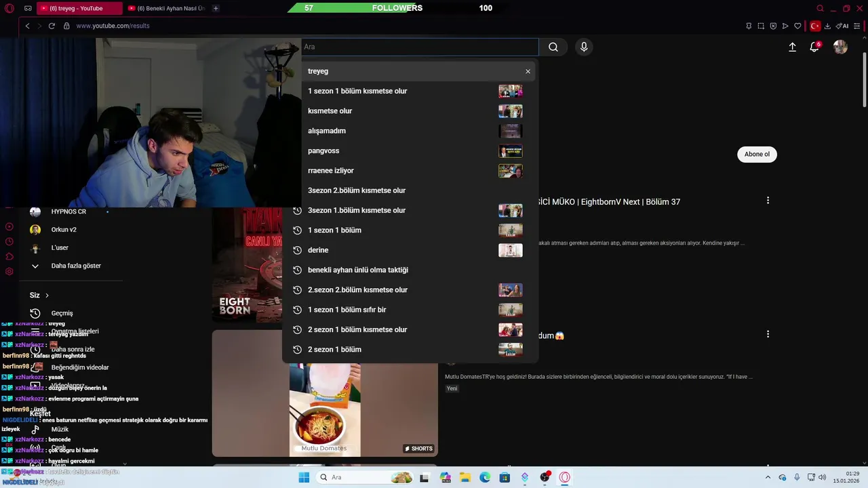Open 'Beğendiğim videolar' liked videos
868x488 pixels.
[79, 367]
